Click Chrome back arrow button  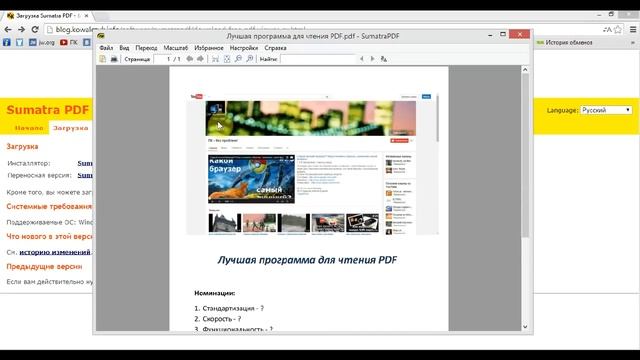point(8,29)
